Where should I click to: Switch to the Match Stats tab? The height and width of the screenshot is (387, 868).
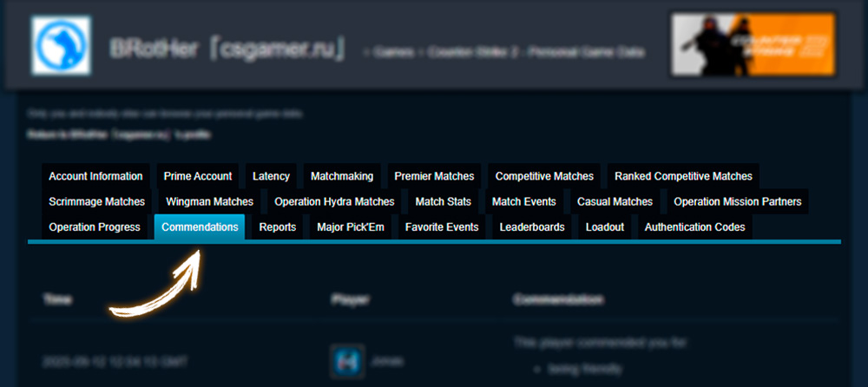point(444,201)
